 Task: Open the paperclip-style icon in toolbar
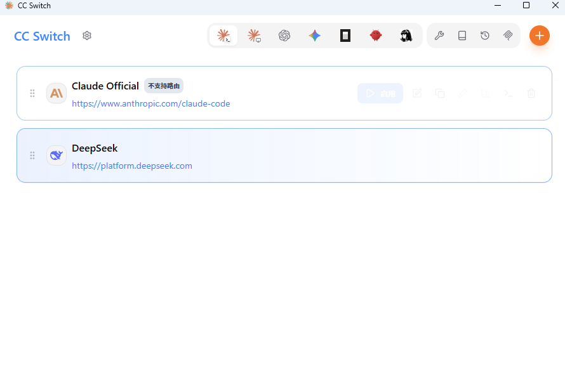[508, 36]
